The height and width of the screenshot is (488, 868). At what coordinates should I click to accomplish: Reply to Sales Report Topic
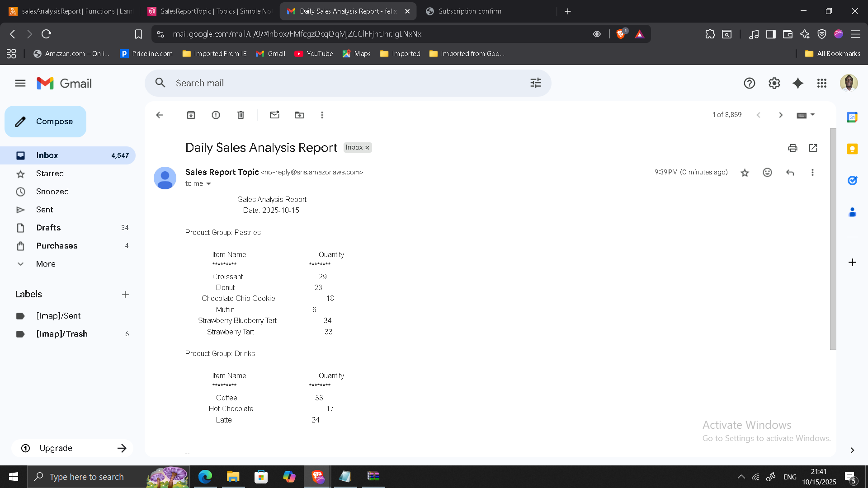coord(790,172)
